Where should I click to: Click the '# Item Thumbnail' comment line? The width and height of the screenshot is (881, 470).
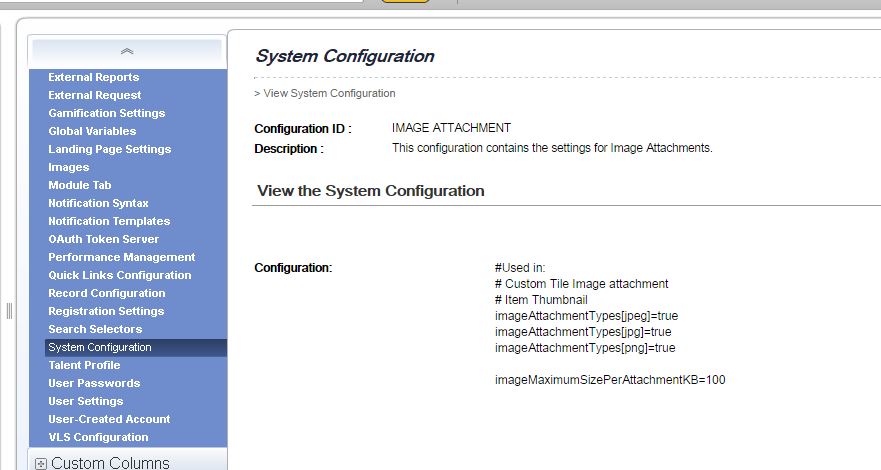pyautogui.click(x=541, y=300)
